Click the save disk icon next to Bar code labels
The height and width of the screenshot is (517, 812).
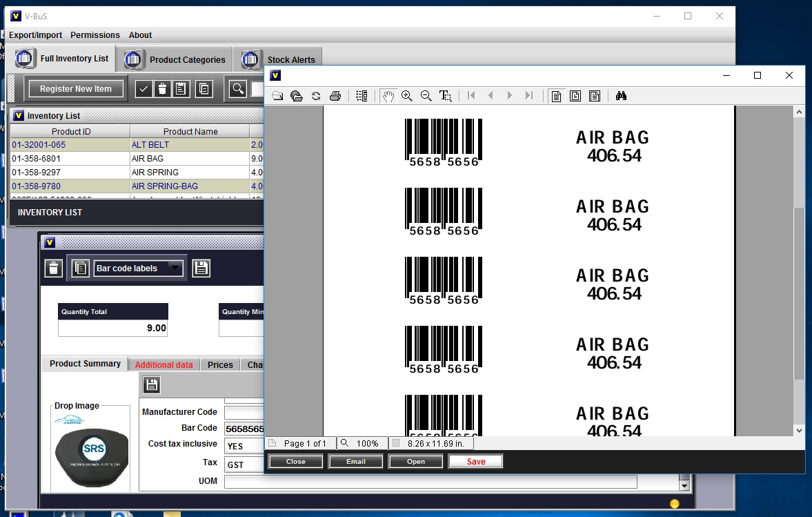tap(201, 269)
